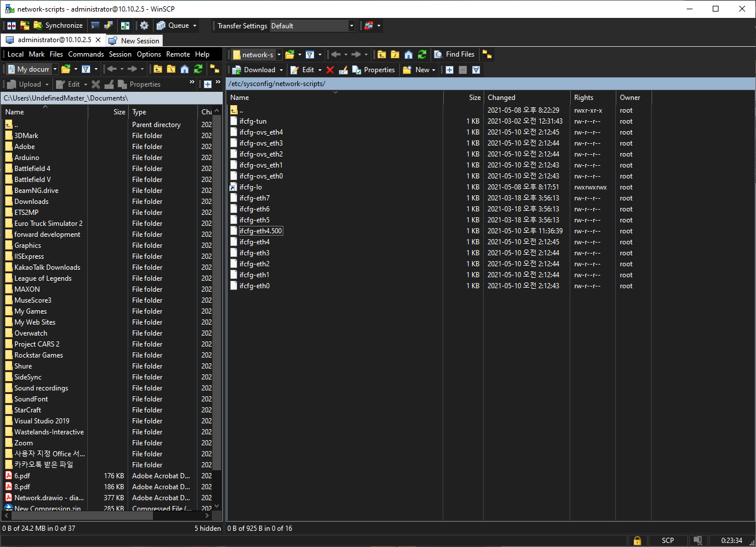Go to local home directory icon
Screen dimensions: 756x547
(185, 69)
